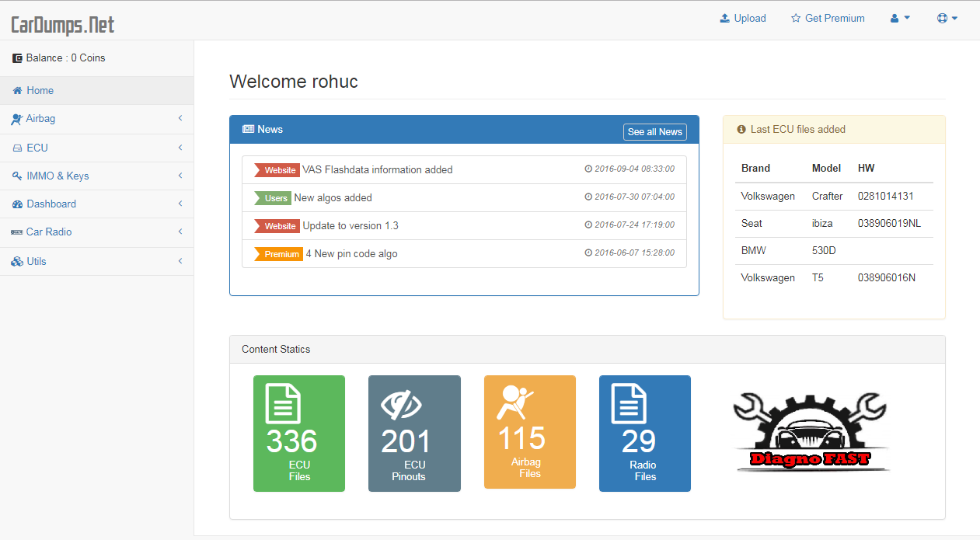The image size is (980, 540).
Task: Click the upload icon in top bar
Action: point(724,18)
